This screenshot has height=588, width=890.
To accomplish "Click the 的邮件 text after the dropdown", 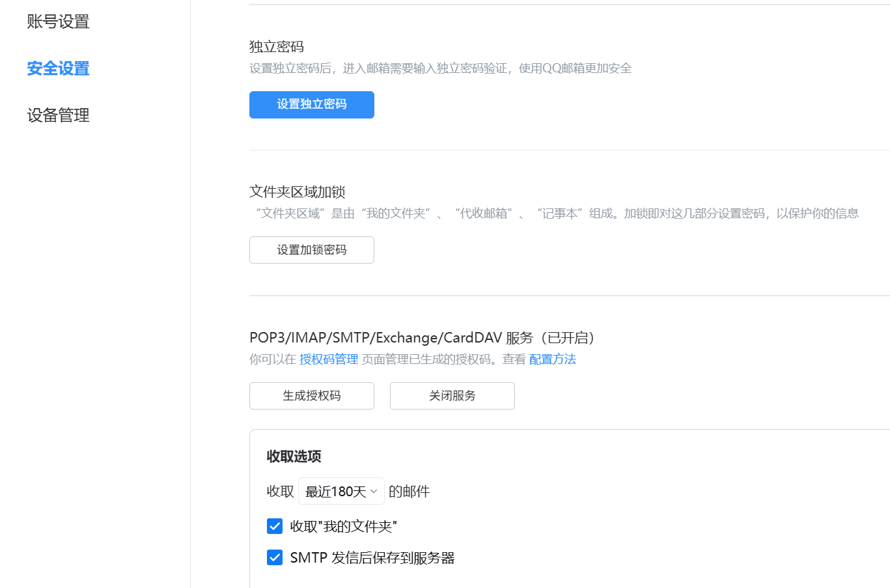I will pyautogui.click(x=409, y=492).
